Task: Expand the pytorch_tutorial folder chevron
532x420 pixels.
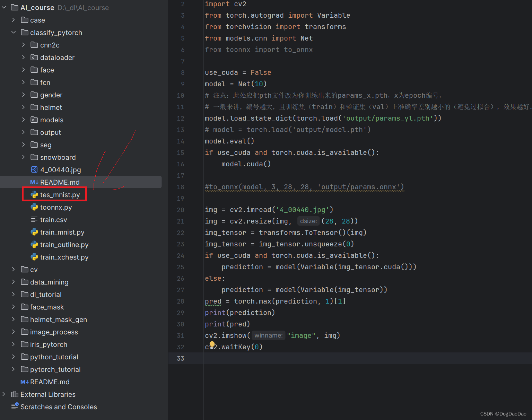Action: pos(14,369)
